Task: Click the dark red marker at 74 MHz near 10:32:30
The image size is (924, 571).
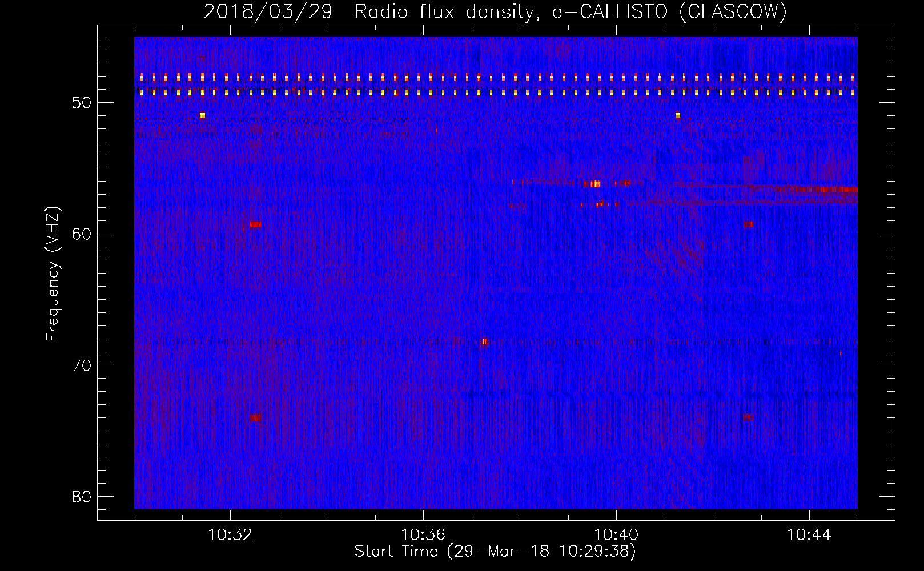Action: coord(255,417)
